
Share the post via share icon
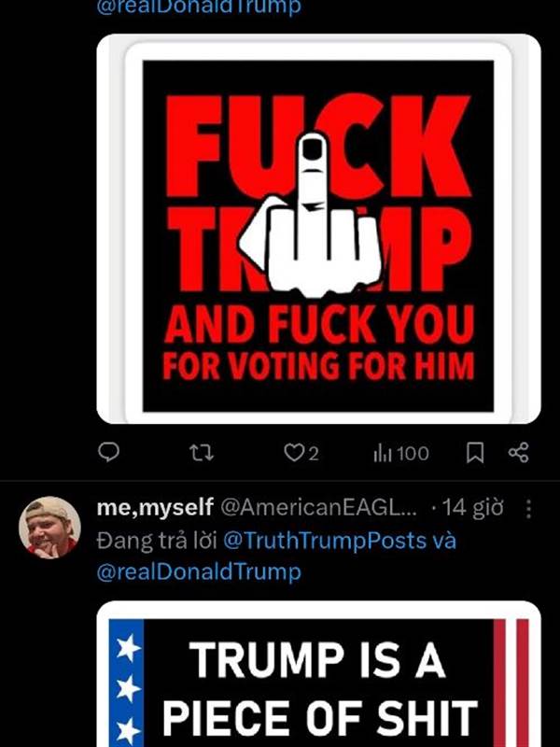(519, 452)
